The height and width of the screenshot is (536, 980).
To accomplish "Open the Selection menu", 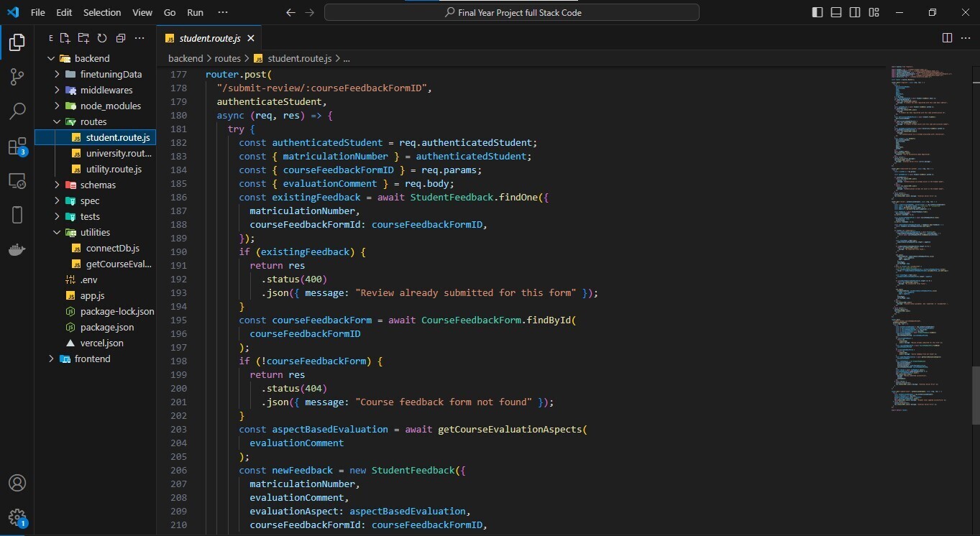I will (102, 12).
